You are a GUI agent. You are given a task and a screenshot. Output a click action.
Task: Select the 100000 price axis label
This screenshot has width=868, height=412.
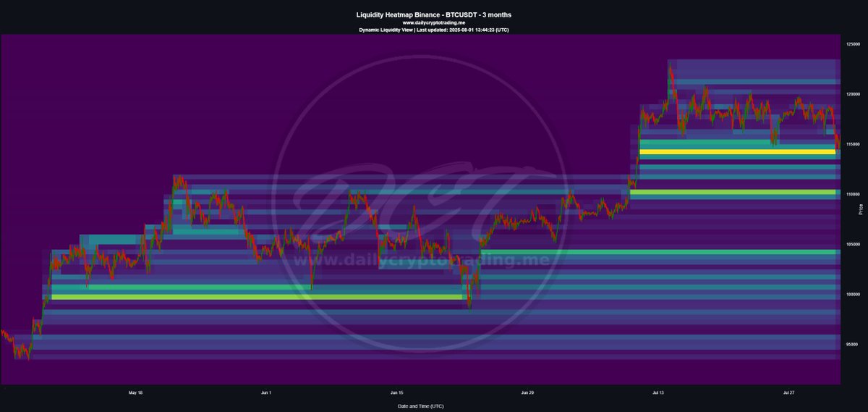click(x=854, y=294)
